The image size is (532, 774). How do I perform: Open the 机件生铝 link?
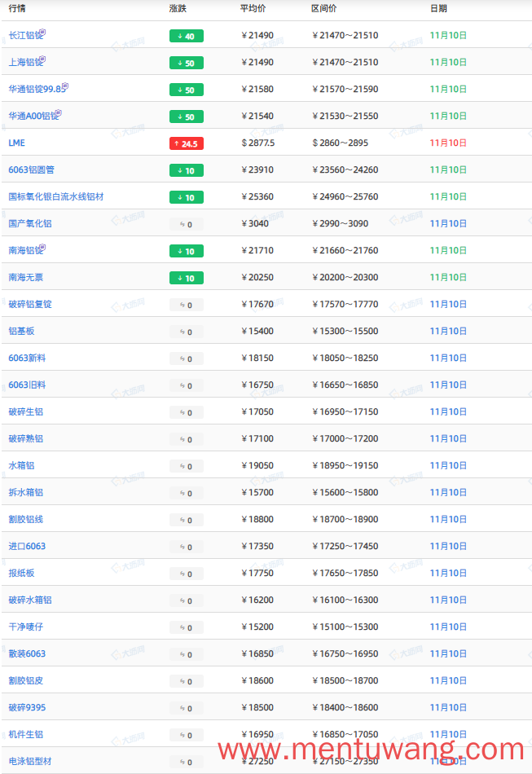[25, 735]
